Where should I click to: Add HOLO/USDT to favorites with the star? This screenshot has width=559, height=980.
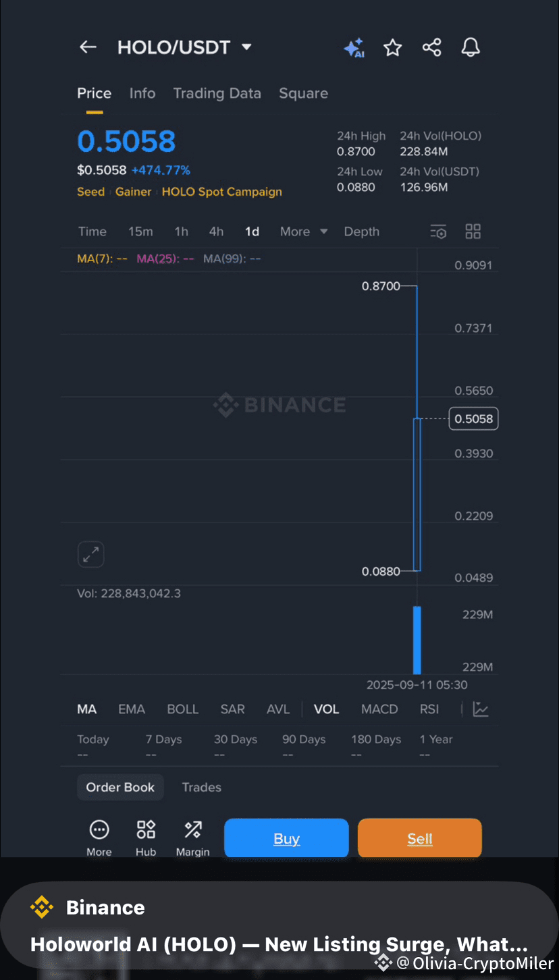(392, 48)
